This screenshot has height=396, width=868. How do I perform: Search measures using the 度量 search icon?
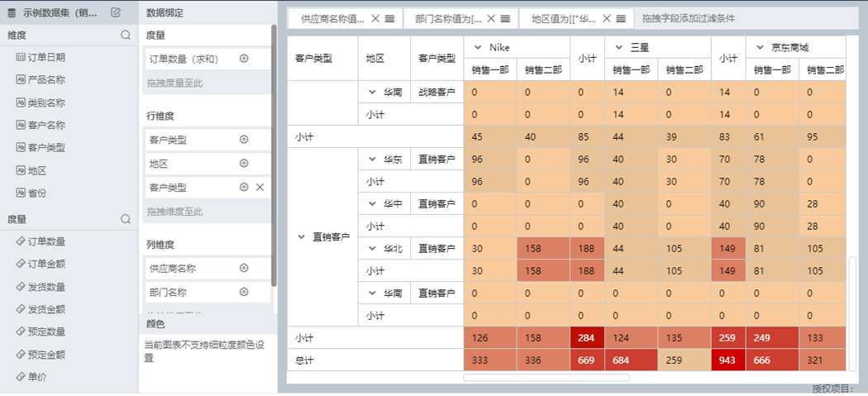click(126, 219)
